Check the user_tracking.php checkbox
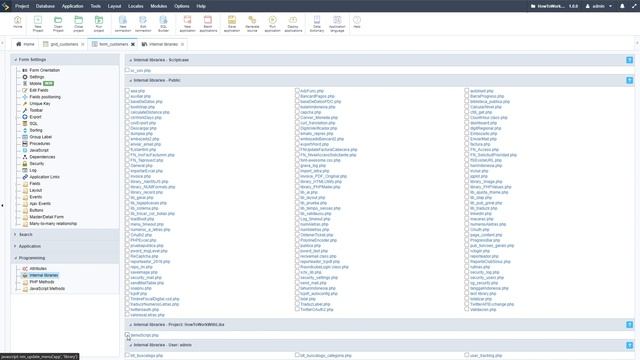The image size is (640, 360). pyautogui.click(x=467, y=355)
